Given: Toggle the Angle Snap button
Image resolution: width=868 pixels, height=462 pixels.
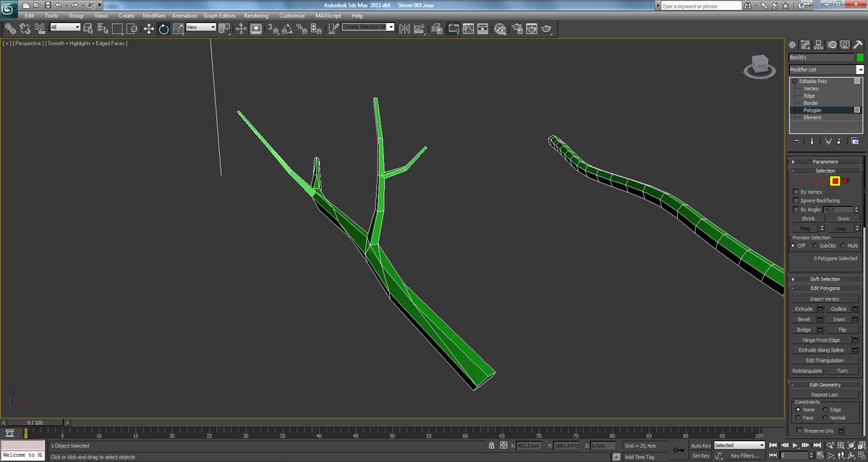Looking at the screenshot, I should point(287,28).
